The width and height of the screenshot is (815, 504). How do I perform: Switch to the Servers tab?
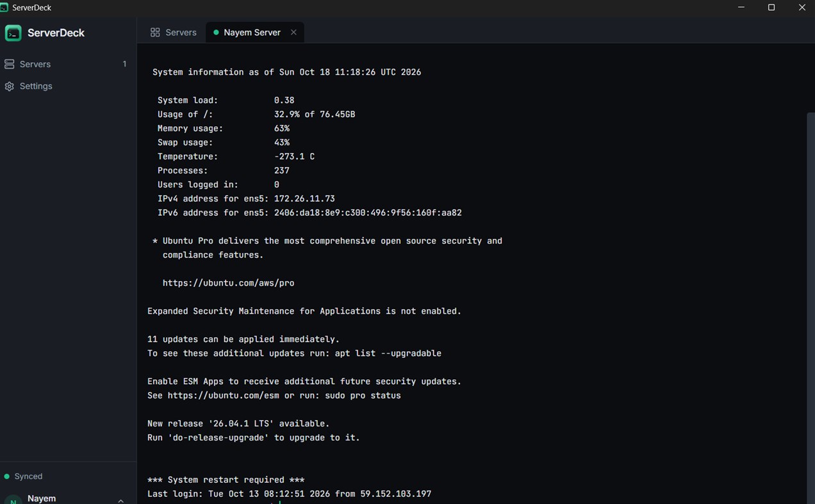(x=173, y=32)
